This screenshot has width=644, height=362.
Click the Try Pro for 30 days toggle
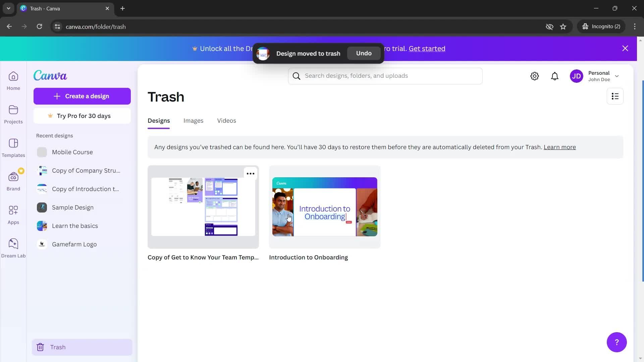(82, 115)
